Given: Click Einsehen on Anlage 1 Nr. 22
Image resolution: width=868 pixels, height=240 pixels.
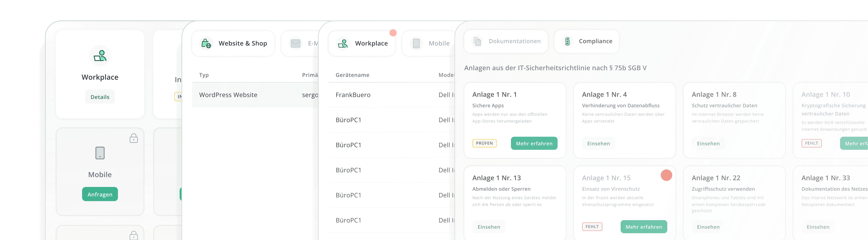Looking at the screenshot, I should [x=708, y=227].
